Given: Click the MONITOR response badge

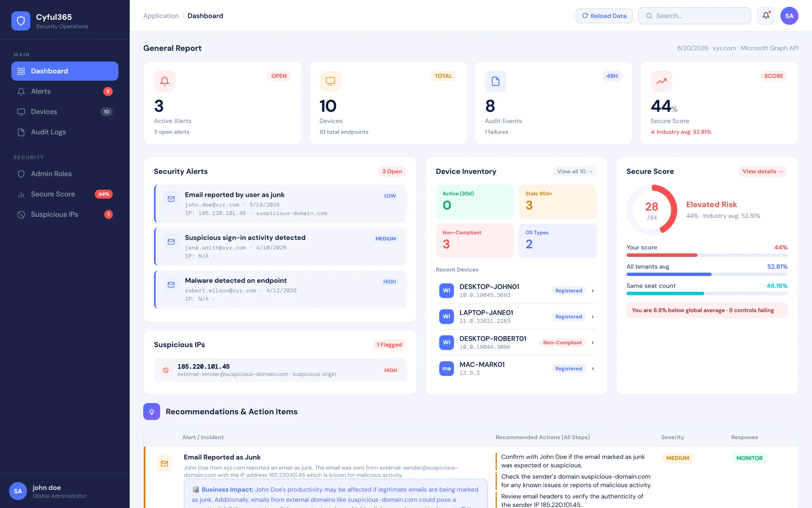Looking at the screenshot, I should 749,458.
